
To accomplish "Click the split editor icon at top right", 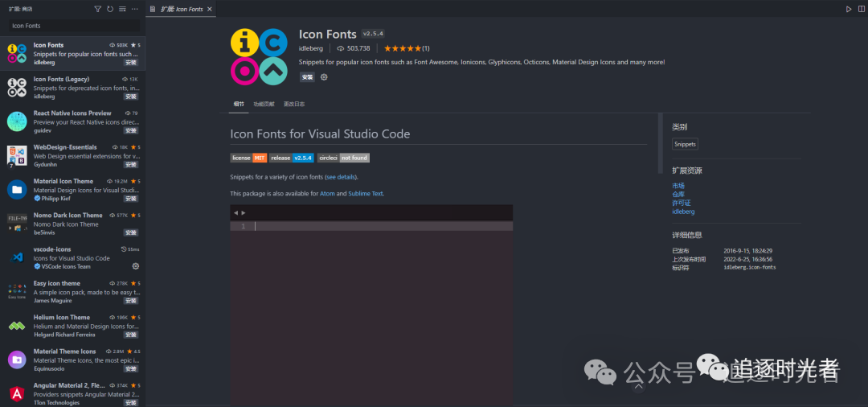I will 861,9.
